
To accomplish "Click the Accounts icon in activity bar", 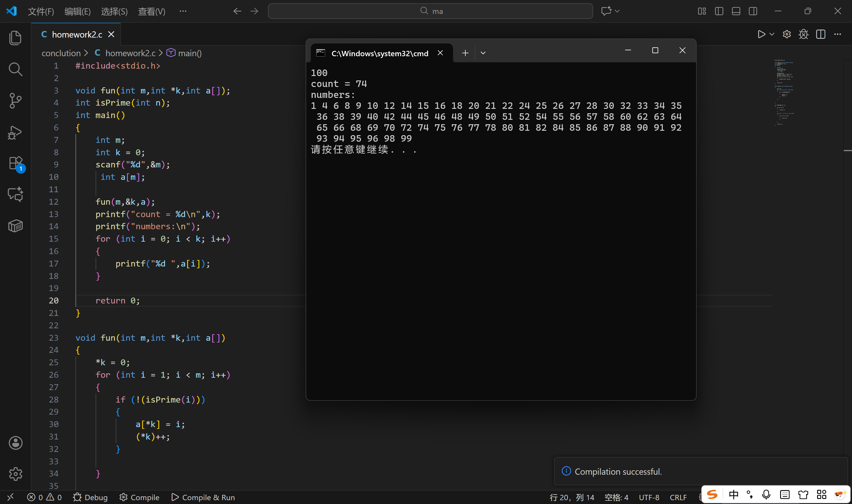I will pos(15,443).
